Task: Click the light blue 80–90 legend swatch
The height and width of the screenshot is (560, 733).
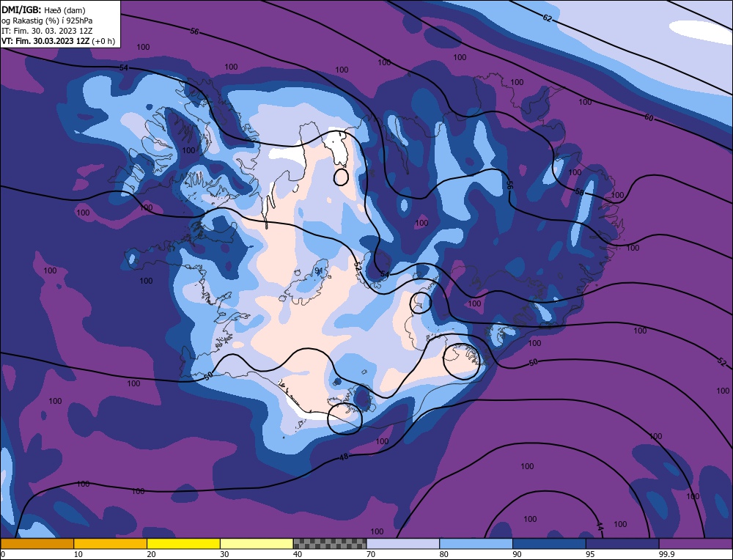Action: 476,544
